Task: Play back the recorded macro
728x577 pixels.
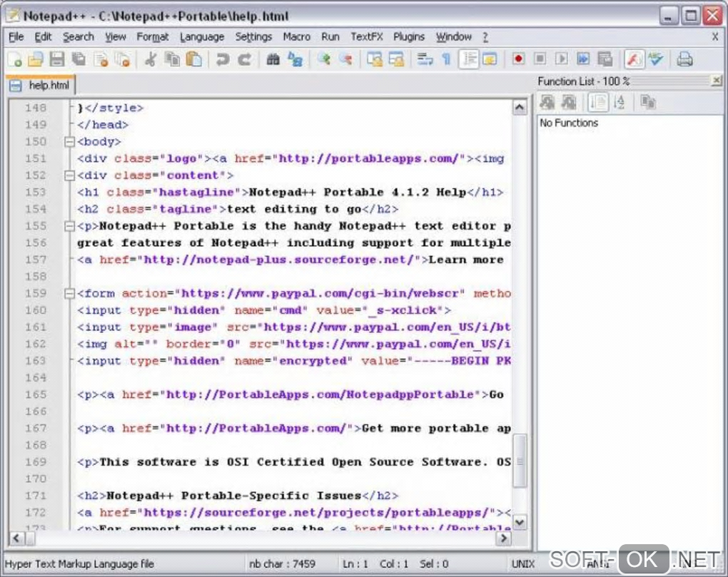Action: (562, 59)
